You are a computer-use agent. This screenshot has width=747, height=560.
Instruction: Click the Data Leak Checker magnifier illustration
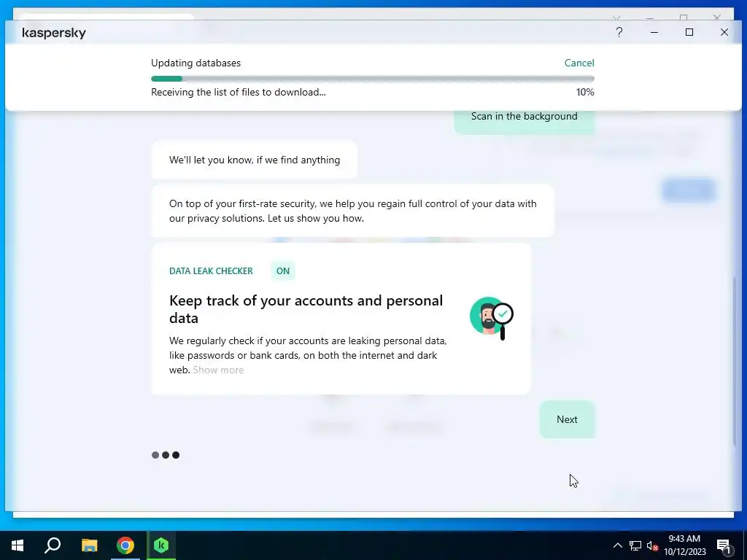(491, 318)
